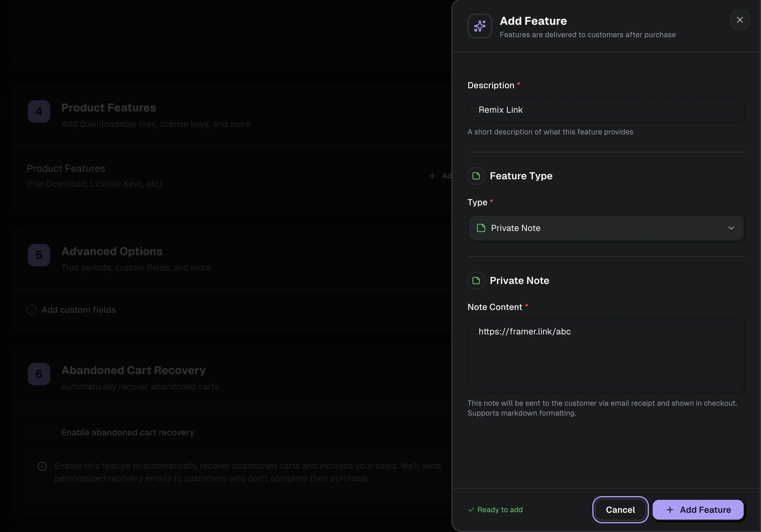
Task: Click the Description field with Remix Link
Action: point(605,110)
